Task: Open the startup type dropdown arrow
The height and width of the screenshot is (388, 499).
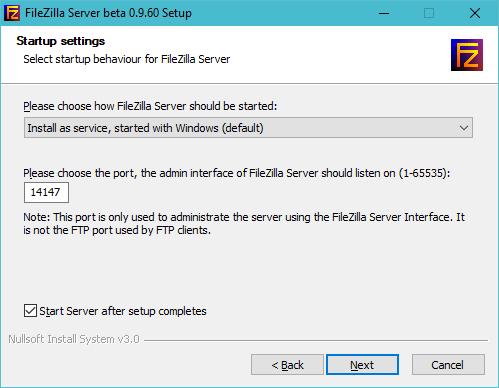Action: point(464,128)
